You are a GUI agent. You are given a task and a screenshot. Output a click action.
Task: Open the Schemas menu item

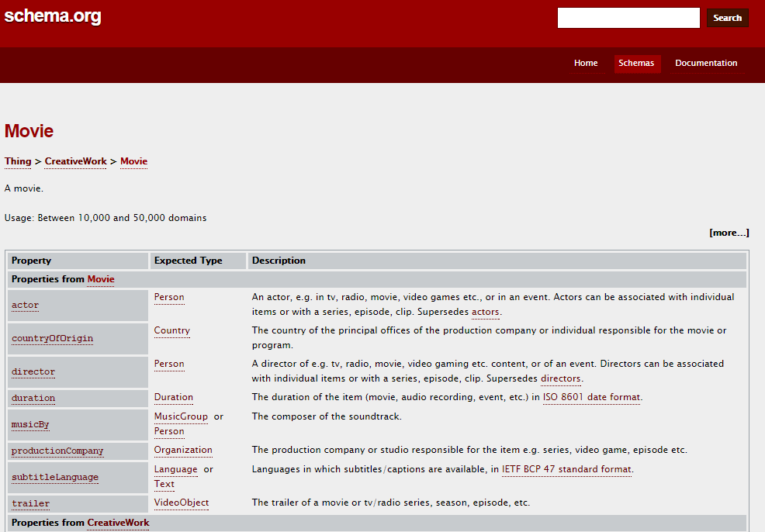pos(636,64)
